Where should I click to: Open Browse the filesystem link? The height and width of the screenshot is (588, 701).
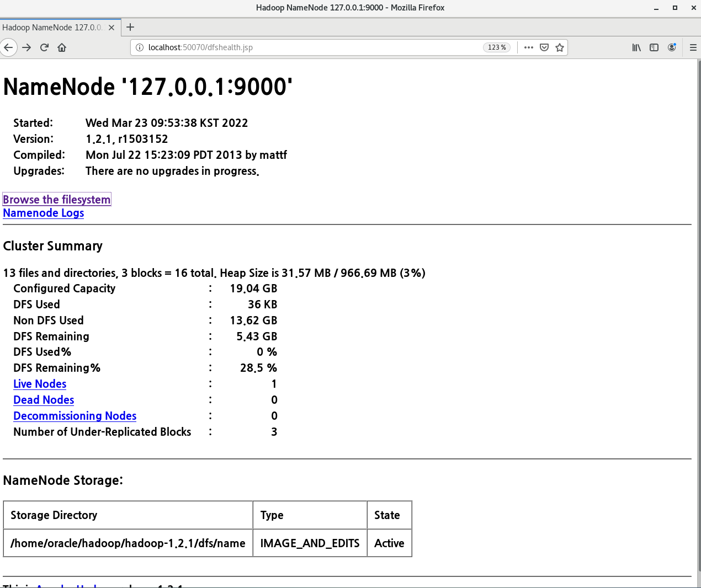[57, 200]
